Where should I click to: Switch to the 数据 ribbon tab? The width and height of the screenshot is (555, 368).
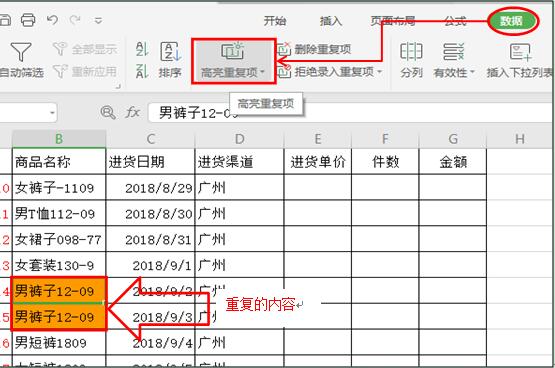pyautogui.click(x=511, y=21)
